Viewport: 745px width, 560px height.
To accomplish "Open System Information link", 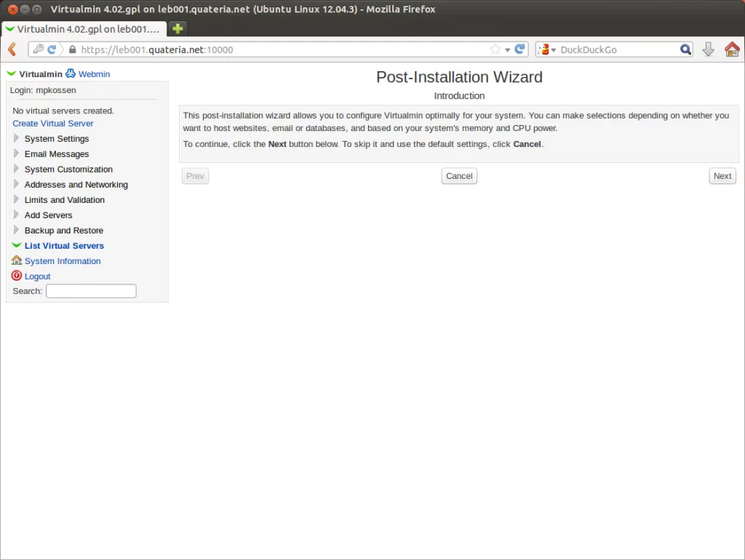I will 63,261.
